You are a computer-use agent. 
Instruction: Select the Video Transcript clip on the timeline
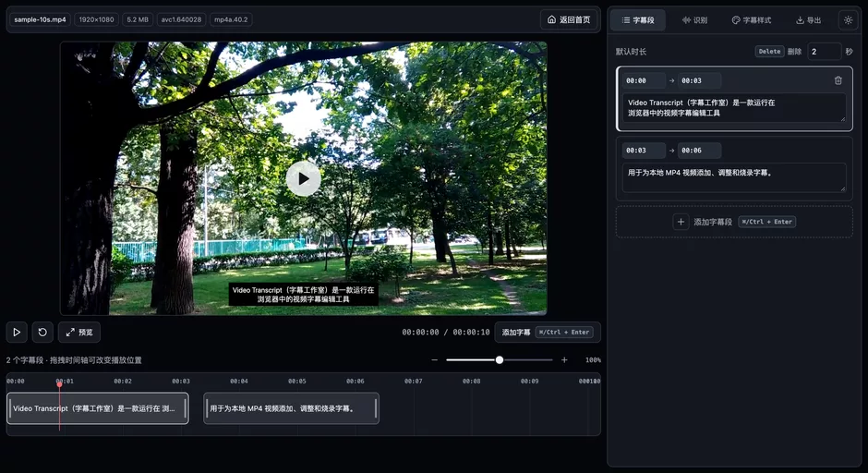click(98, 408)
